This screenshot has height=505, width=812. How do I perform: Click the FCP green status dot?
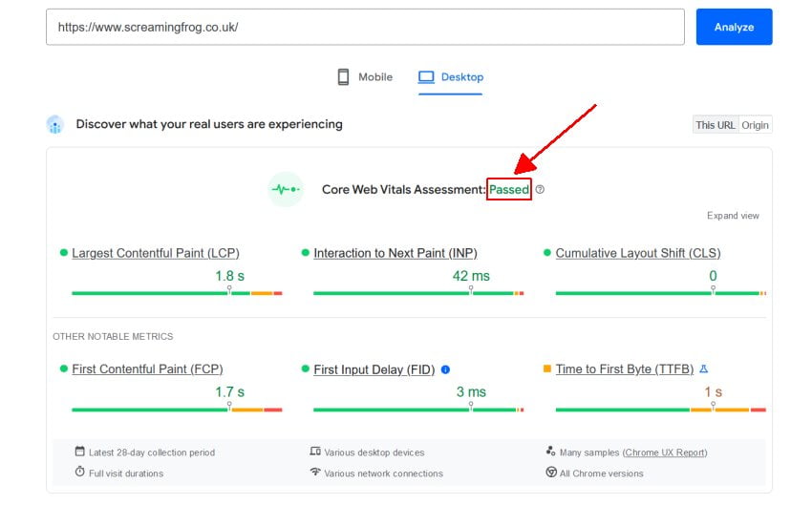click(64, 368)
